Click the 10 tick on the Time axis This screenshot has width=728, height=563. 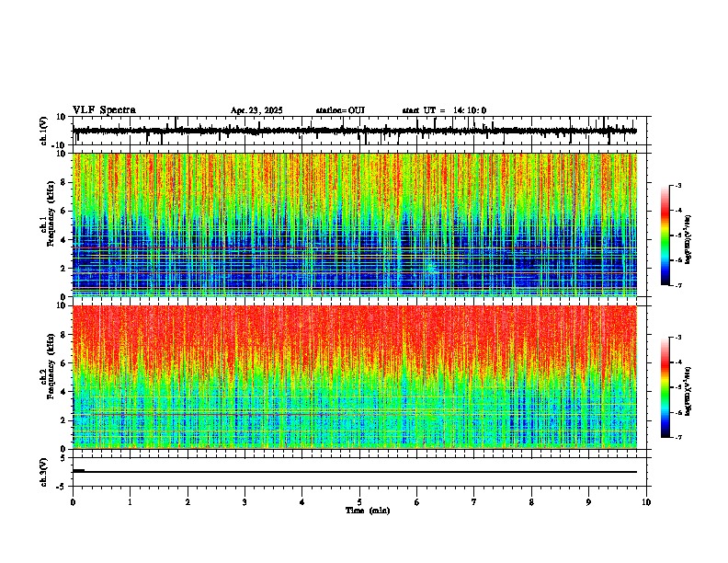646,502
